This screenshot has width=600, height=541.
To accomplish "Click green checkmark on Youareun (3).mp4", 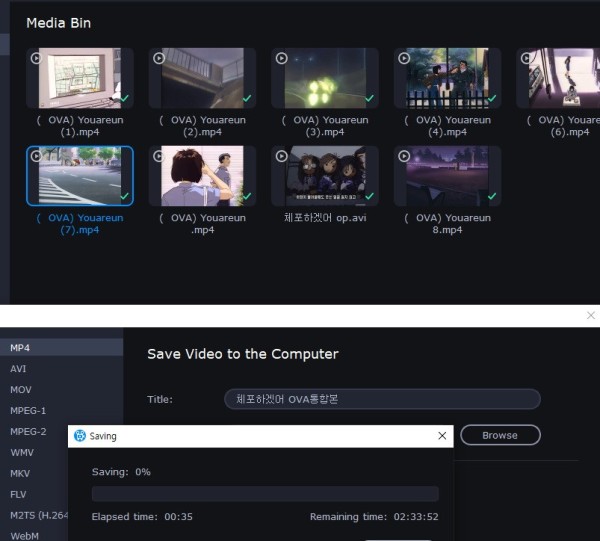I will [x=370, y=98].
